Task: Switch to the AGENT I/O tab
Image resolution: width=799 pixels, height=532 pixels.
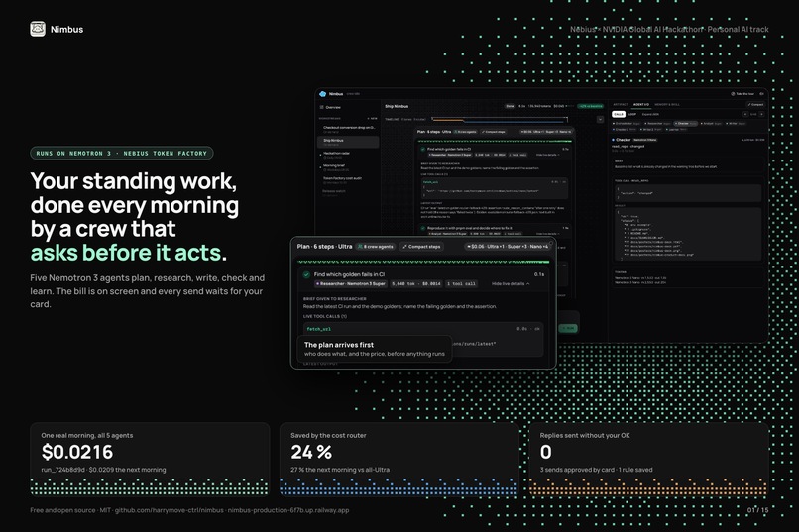Action: coord(641,104)
